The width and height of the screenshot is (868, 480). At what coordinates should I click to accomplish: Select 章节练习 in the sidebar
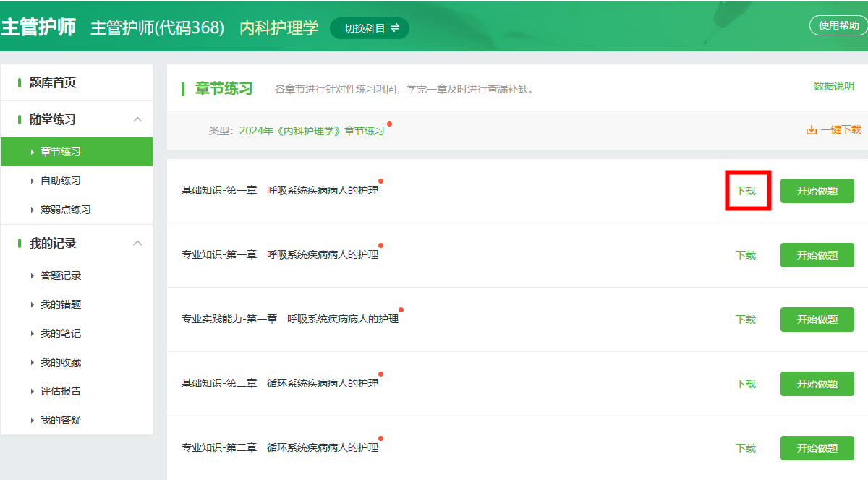(61, 152)
